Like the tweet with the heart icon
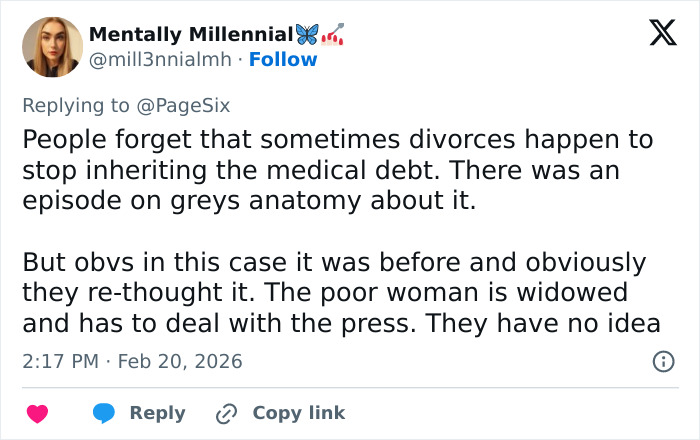 37,413
